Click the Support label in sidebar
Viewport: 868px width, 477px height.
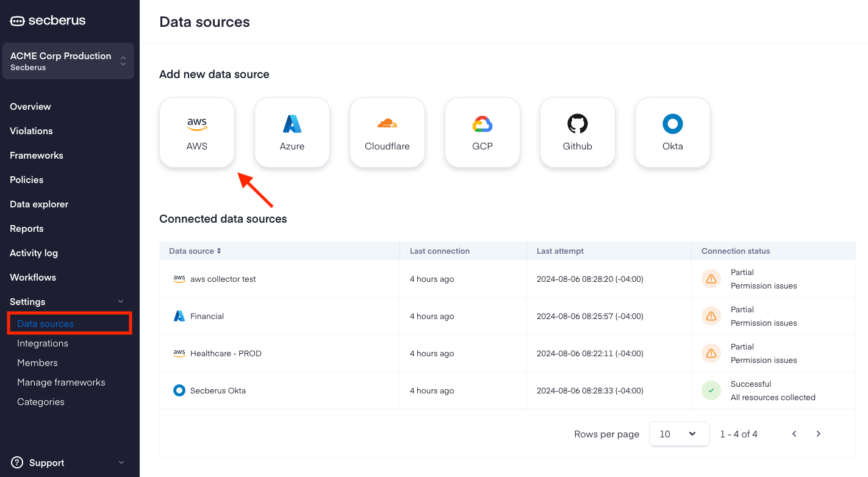(47, 462)
